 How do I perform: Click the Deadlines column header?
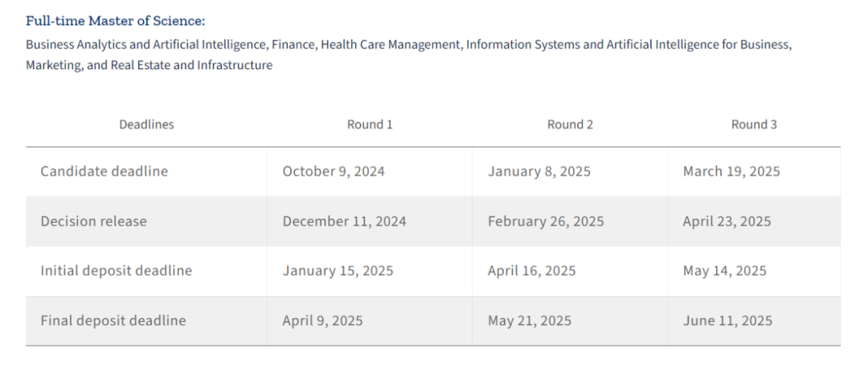(x=146, y=125)
